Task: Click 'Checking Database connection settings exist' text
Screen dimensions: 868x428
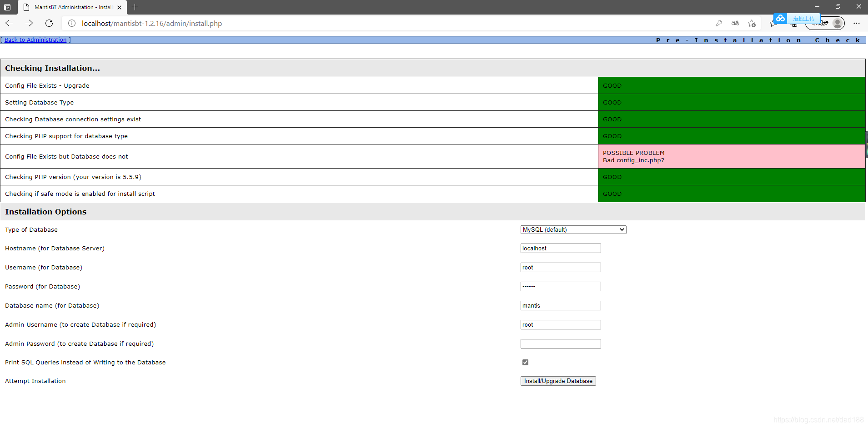Action: coord(73,119)
